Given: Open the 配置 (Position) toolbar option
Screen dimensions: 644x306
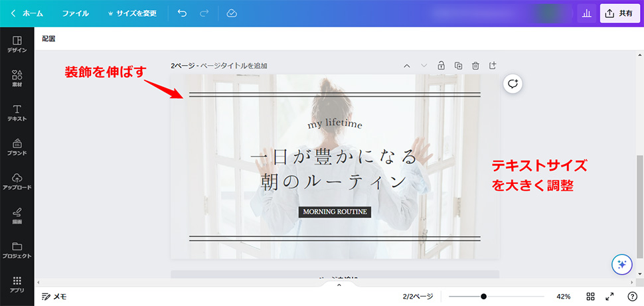Looking at the screenshot, I should click(48, 39).
